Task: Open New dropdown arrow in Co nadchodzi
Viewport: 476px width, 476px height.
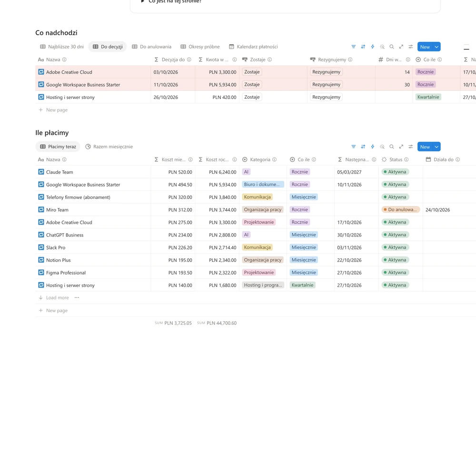Action: 436,47
